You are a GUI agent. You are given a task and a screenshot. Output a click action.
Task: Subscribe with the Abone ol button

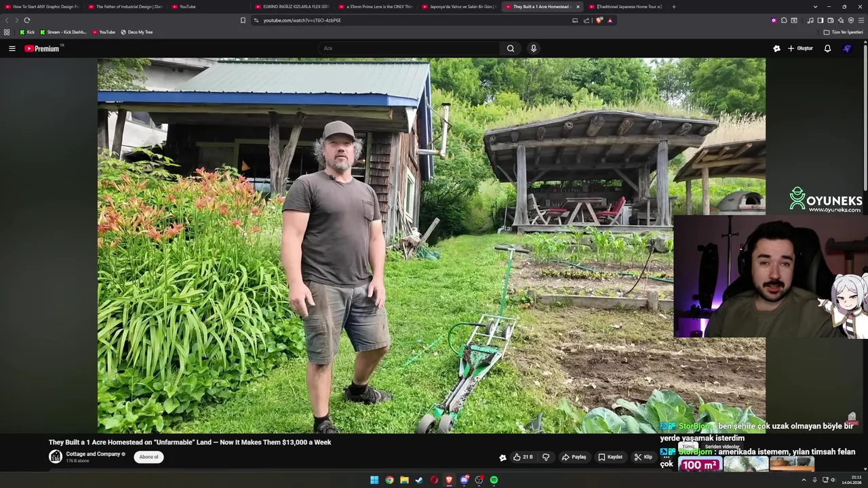[149, 457]
